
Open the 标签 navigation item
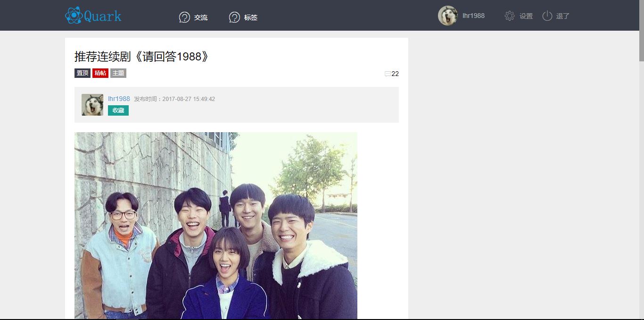[251, 17]
